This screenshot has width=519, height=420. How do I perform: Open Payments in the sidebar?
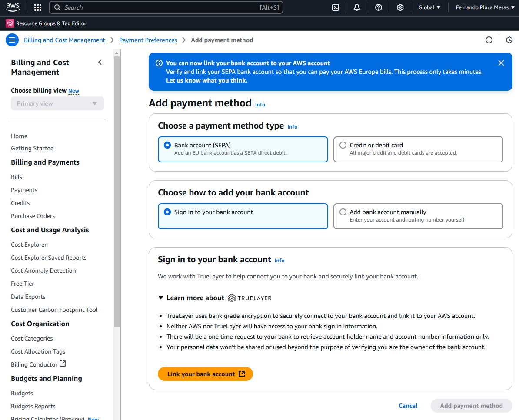24,190
